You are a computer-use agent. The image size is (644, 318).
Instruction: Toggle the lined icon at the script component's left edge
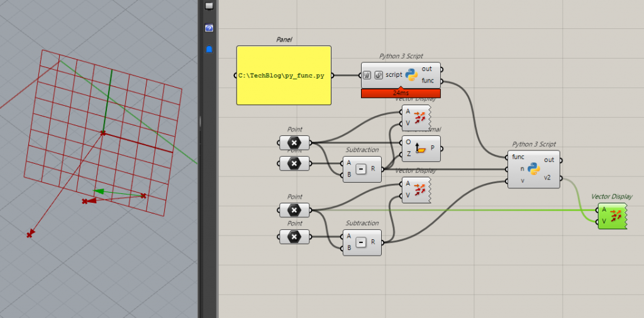click(x=367, y=75)
